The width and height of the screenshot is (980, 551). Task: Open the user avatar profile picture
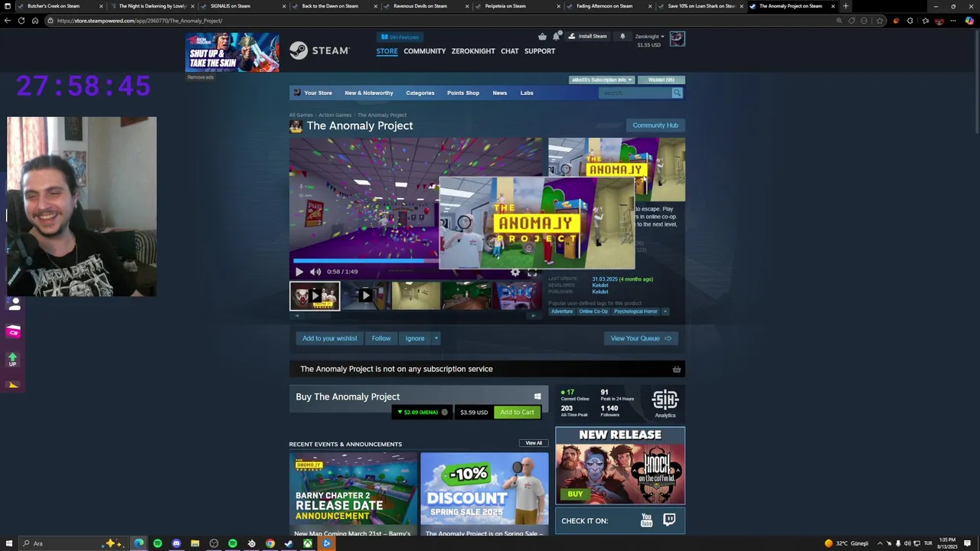[x=677, y=39]
